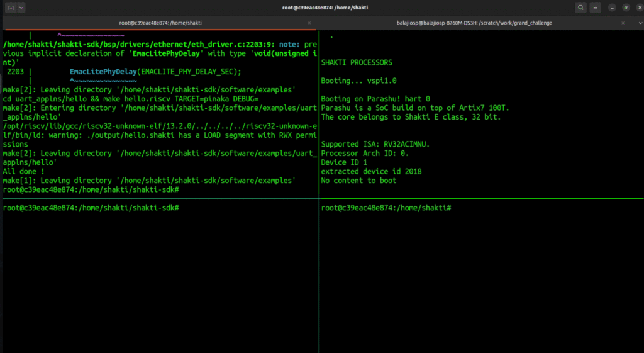Image resolution: width=644 pixels, height=353 pixels.
Task: Restore the terminal window size
Action: pyautogui.click(x=626, y=8)
